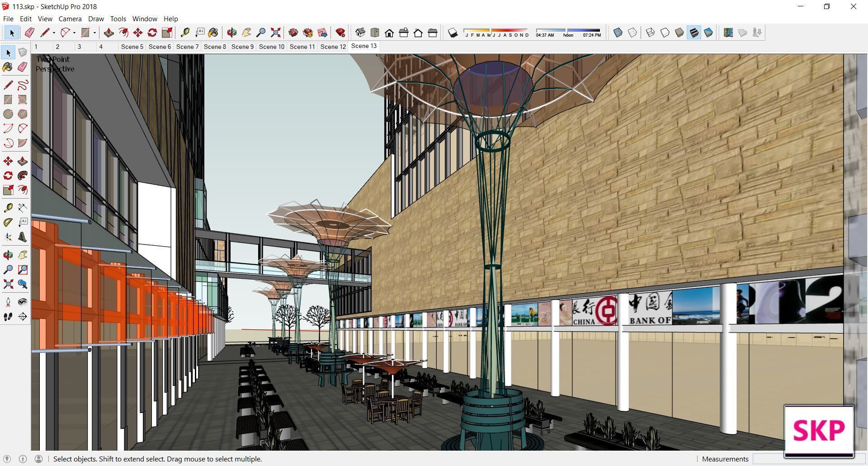The image size is (868, 466).
Task: Choose the Protractor tool
Action: [x=8, y=223]
